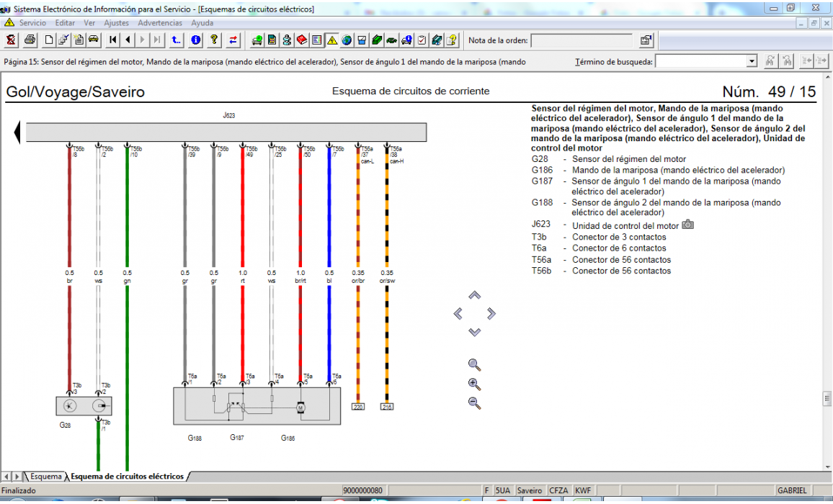Click the blue information icon
Screen dimensions: 833x504
pyautogui.click(x=195, y=40)
